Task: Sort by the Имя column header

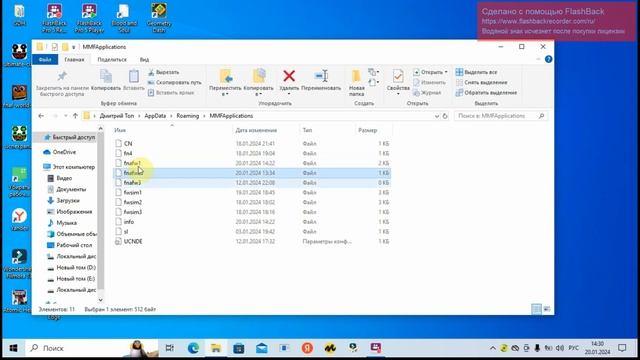Action: click(120, 130)
